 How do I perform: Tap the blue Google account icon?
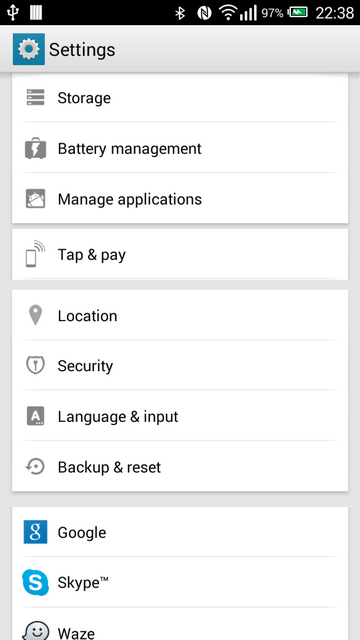[36, 532]
